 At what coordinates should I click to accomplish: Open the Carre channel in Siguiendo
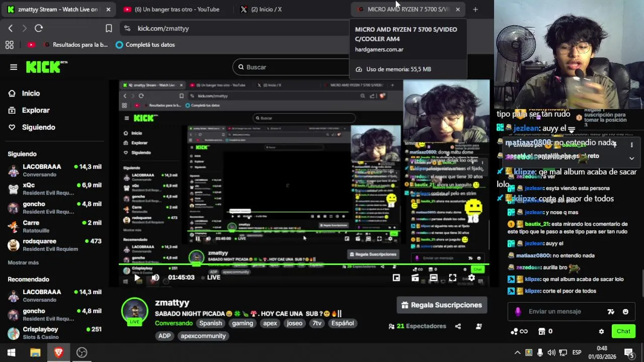[54, 226]
